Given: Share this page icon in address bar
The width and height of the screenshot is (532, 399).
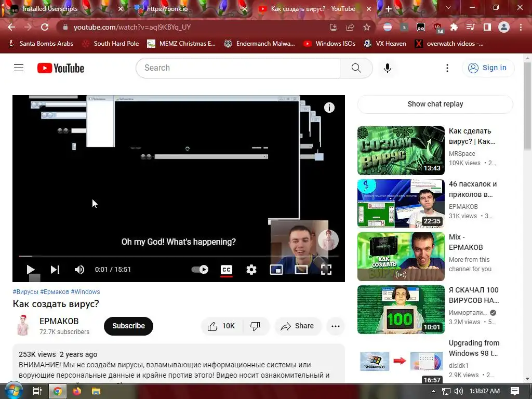Looking at the screenshot, I should 350,27.
